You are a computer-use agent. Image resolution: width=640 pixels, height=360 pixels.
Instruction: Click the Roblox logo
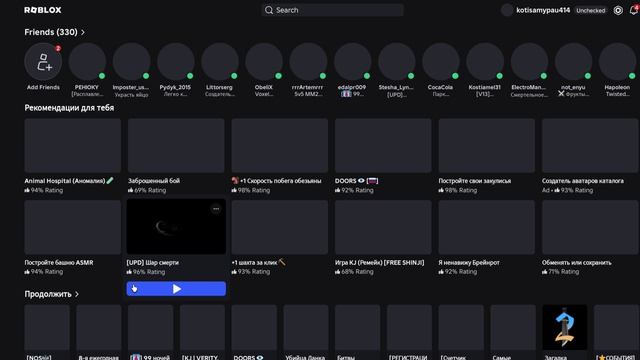(x=43, y=10)
